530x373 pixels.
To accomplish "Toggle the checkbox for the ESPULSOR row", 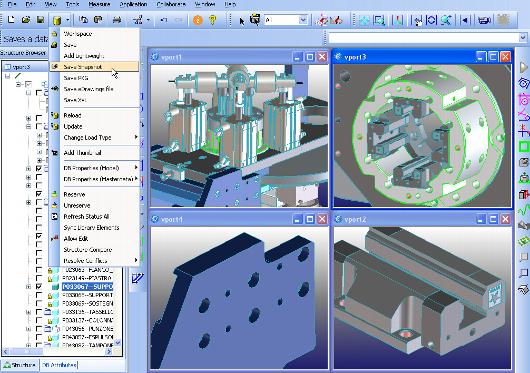I will (x=39, y=337).
